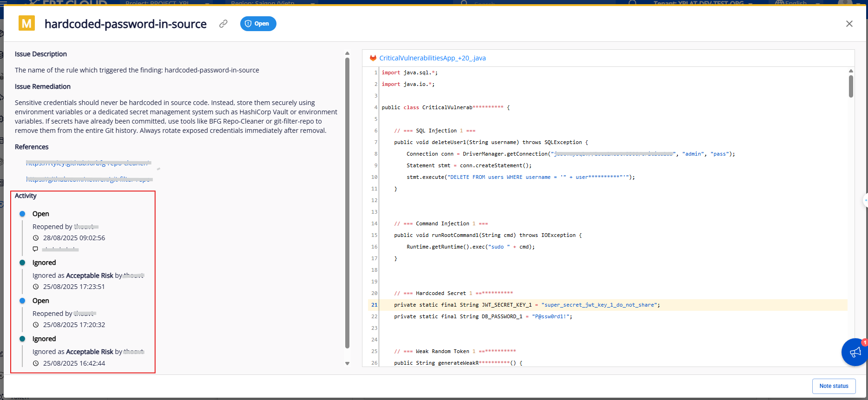Click the clock icon beside 25/08/2025 16:42:44
This screenshot has width=868, height=400.
pyautogui.click(x=36, y=363)
